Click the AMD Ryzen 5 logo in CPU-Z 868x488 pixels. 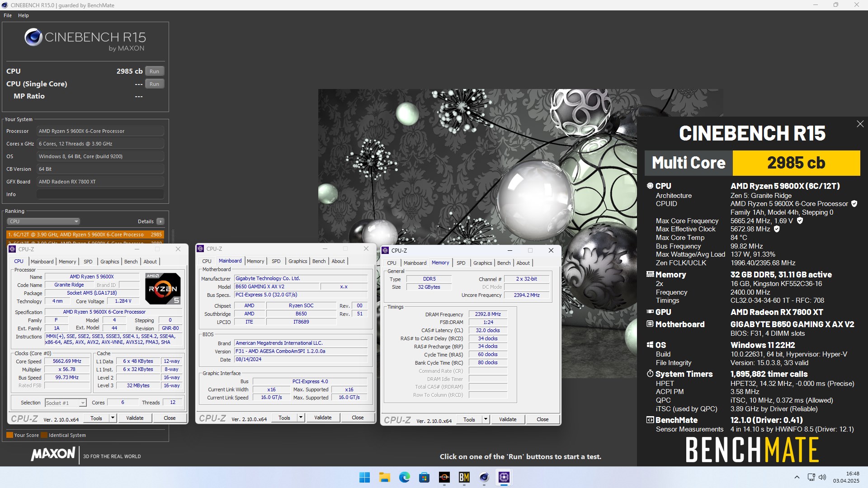click(x=163, y=288)
